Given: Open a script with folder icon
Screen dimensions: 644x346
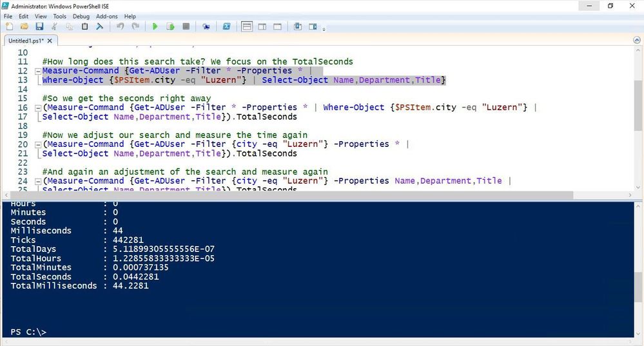Looking at the screenshot, I should (24, 26).
